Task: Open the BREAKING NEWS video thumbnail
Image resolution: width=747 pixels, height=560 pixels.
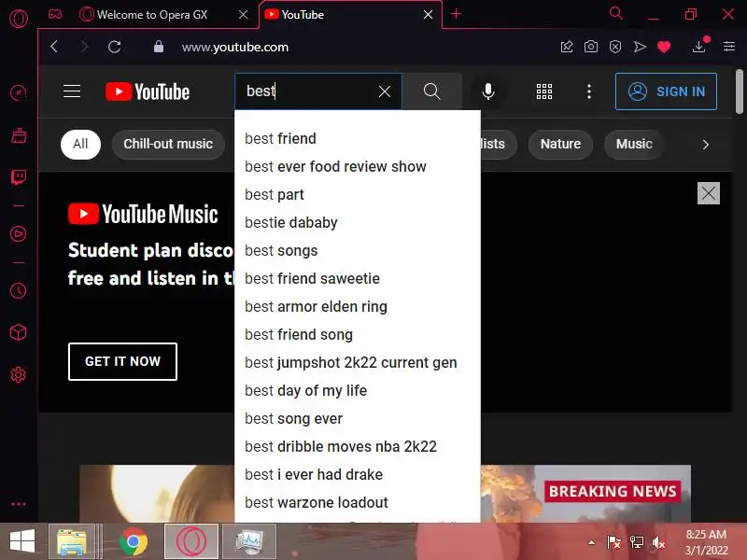Action: 585,494
